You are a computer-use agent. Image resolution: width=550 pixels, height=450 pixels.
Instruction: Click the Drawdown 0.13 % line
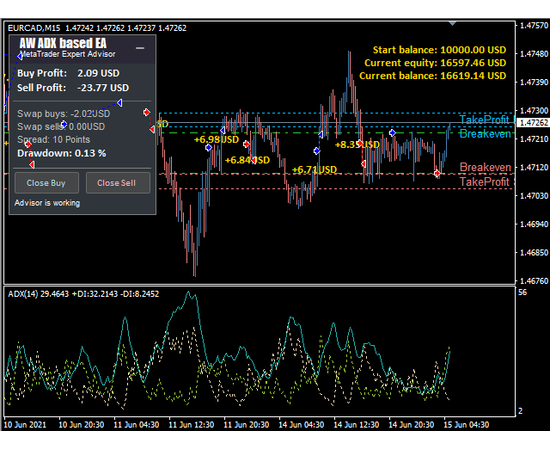[x=62, y=153]
